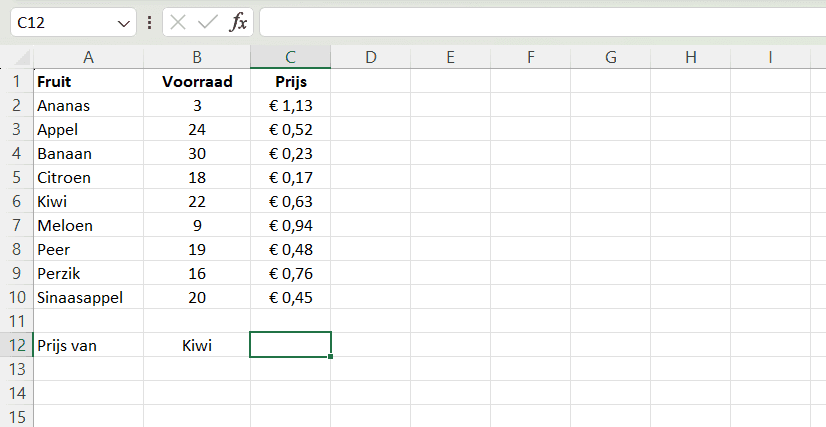Image resolution: width=826 pixels, height=427 pixels.
Task: Select the Kiwi cell in column A
Action: (88, 201)
